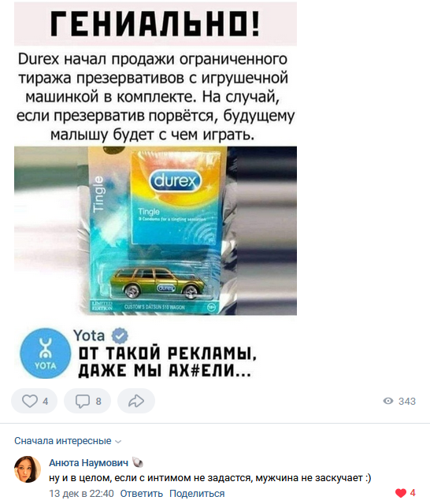Screen dimensions: 430x504
Task: Click Поделиться under the comment
Action: (x=197, y=494)
